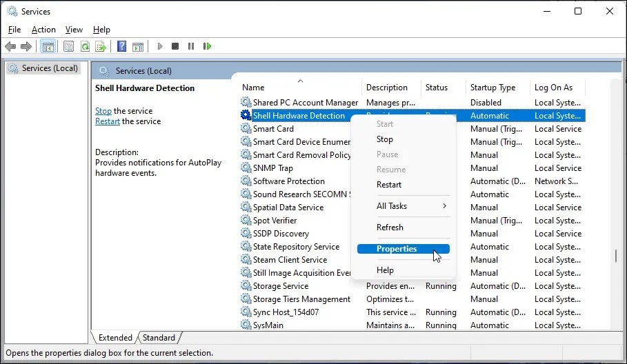Select Properties in the context menu
This screenshot has width=627, height=364.
point(404,249)
